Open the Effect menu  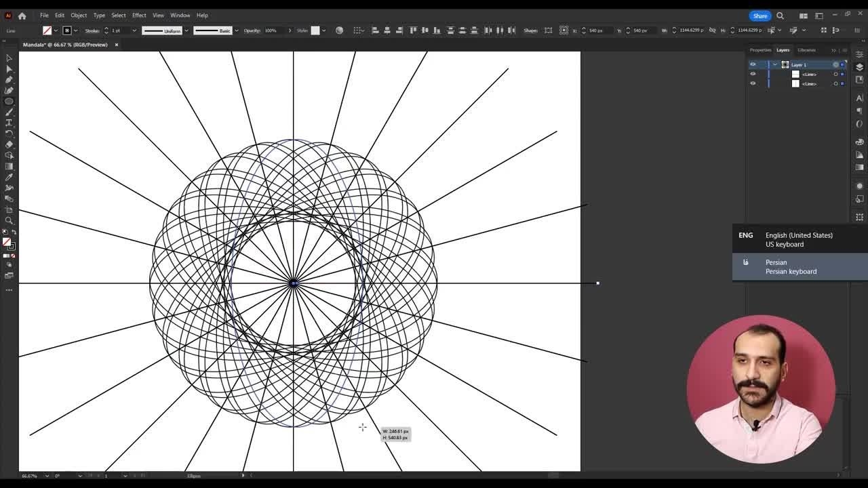[139, 15]
